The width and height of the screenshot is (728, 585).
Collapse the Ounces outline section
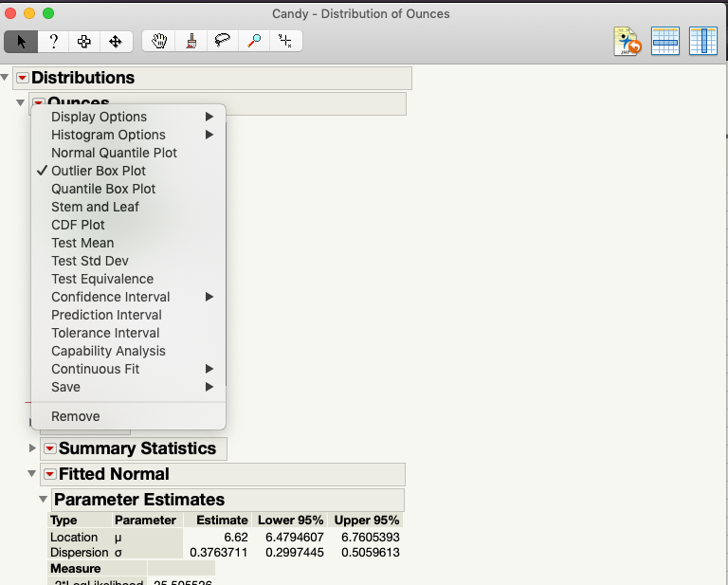coord(21,102)
